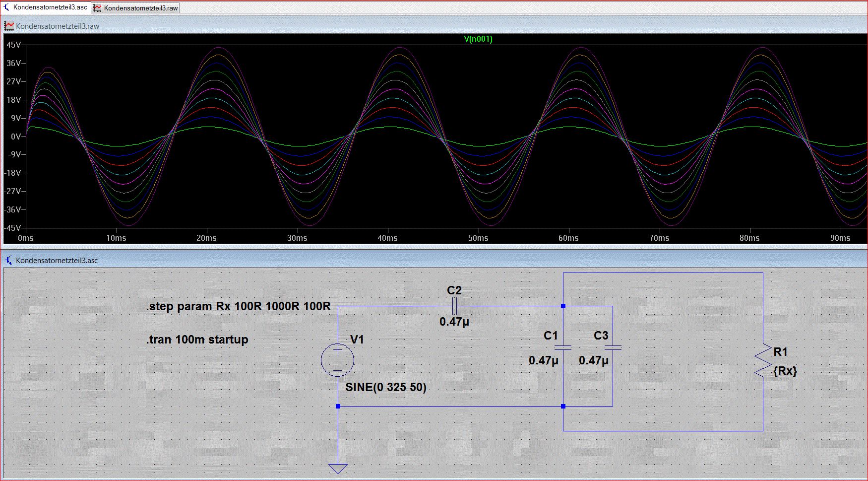Screen dimensions: 868x481
Task: Select the C2 series capacitor symbol
Action: point(454,306)
